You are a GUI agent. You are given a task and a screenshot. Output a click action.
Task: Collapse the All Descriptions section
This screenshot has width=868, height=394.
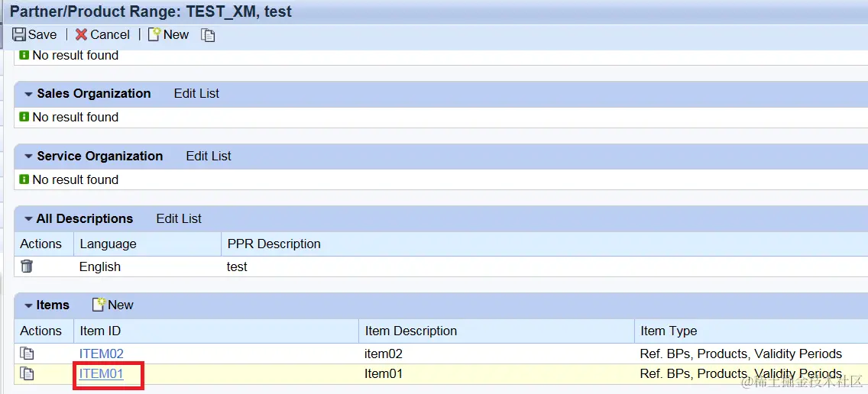29,219
